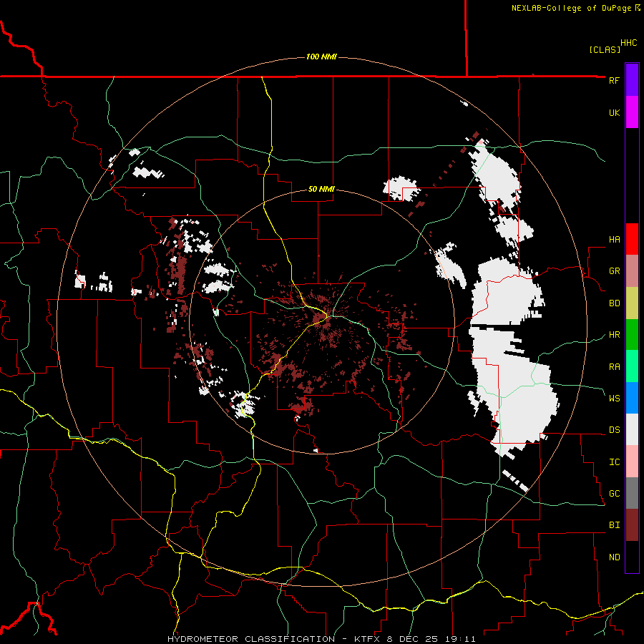Click the UK magenta legend swatch
Image resolution: width=644 pixels, height=644 pixels.
pos(632,112)
